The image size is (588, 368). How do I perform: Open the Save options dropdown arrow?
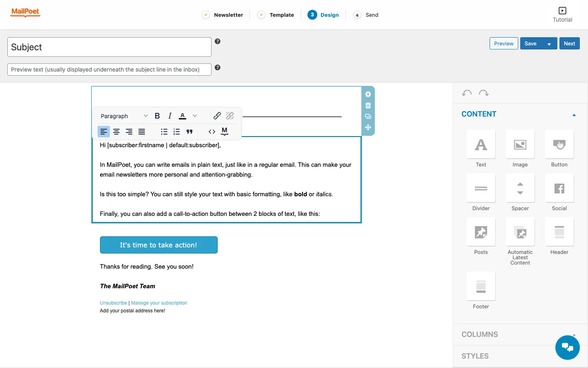pyautogui.click(x=549, y=44)
